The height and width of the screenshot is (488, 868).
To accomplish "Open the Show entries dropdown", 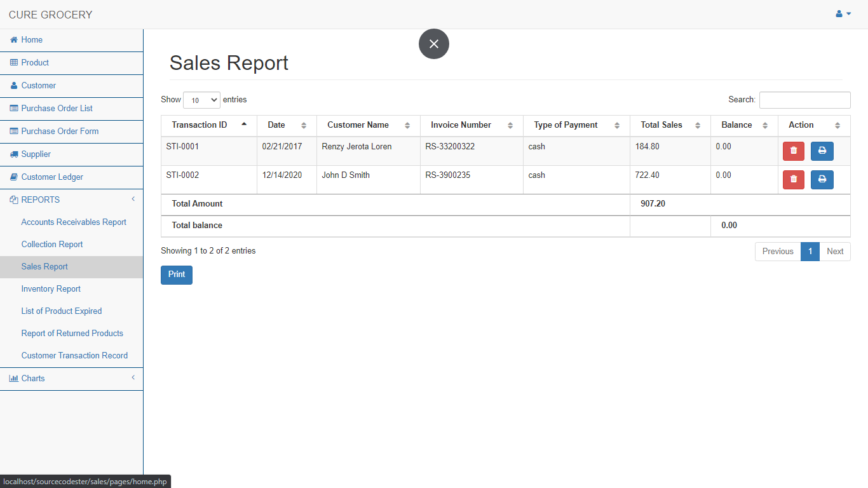I will (201, 100).
